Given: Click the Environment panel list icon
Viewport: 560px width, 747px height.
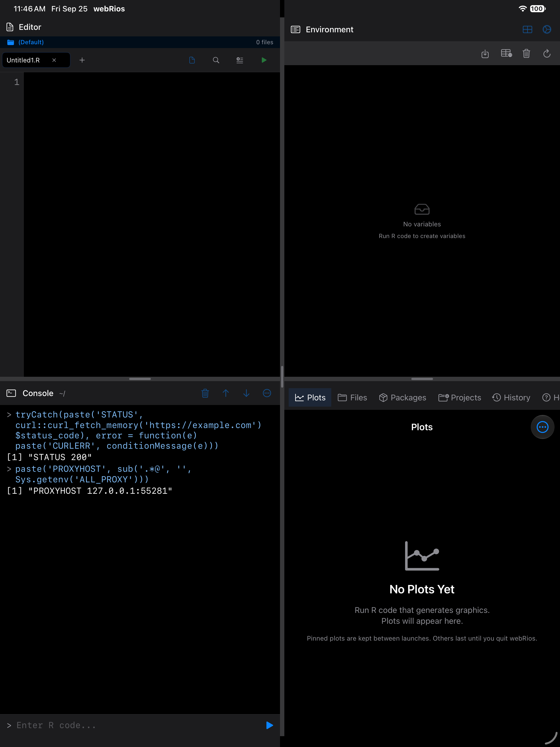Looking at the screenshot, I should coord(295,30).
